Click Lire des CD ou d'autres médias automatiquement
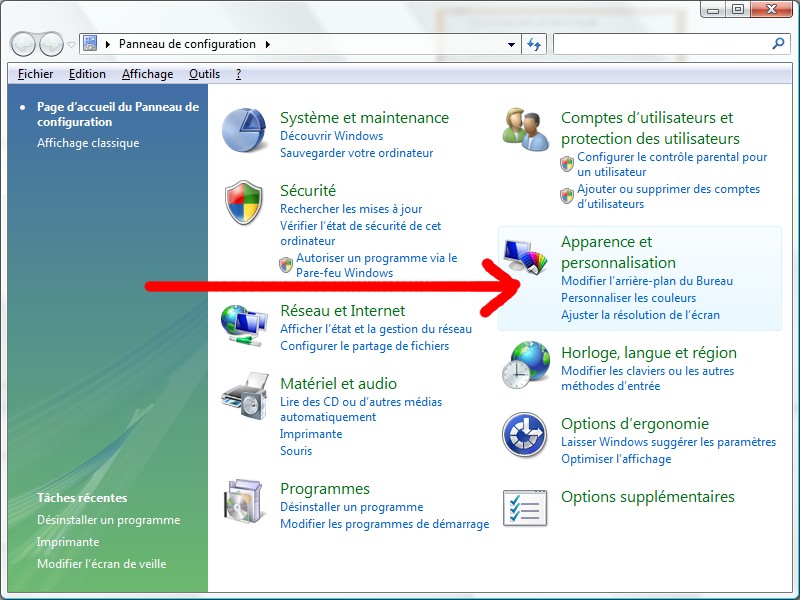800x600 pixels. [x=361, y=409]
